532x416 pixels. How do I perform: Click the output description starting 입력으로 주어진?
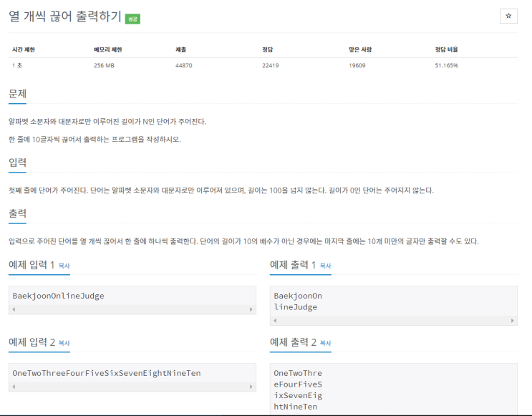[x=243, y=241]
